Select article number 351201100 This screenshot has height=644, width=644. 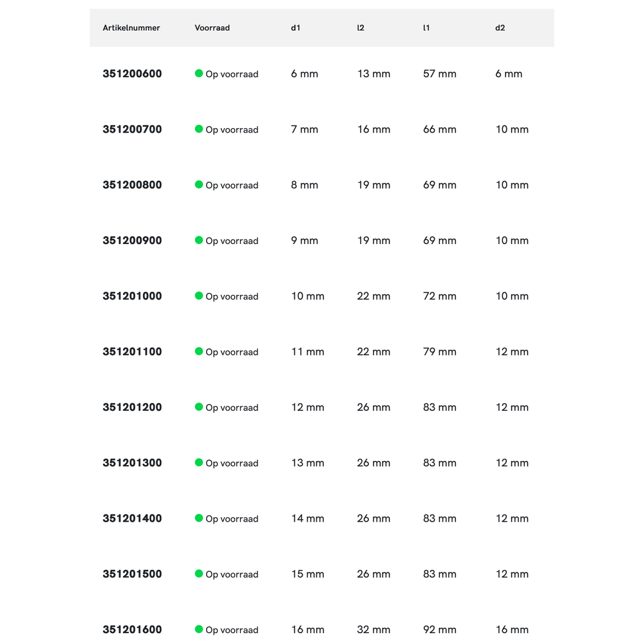click(132, 352)
